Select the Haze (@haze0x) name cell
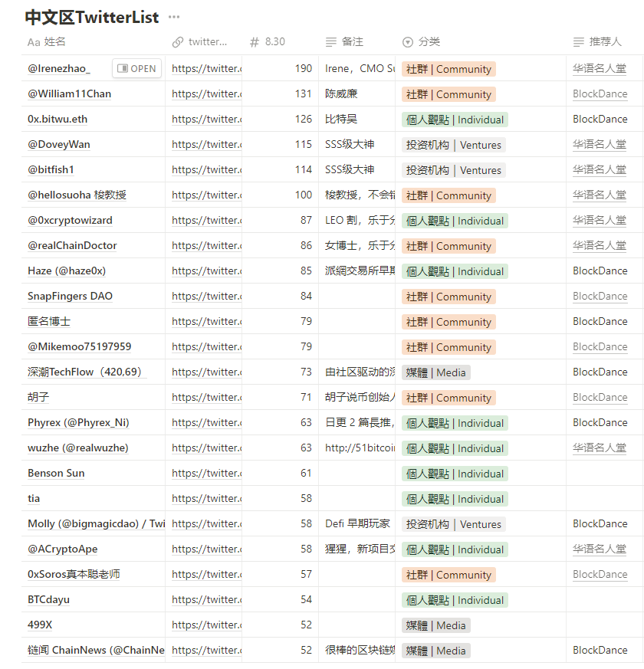Image resolution: width=644 pixels, height=669 pixels. (x=93, y=271)
